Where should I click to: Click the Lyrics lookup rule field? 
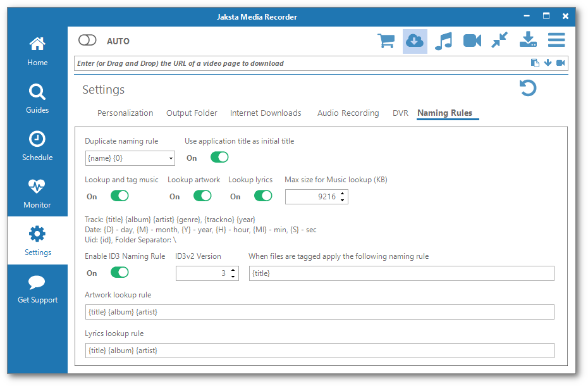coord(319,351)
